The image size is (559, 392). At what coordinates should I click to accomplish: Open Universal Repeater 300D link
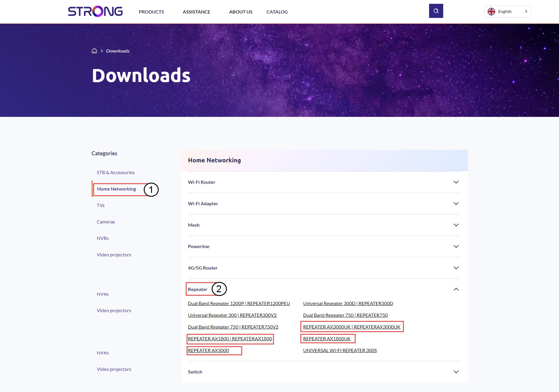pos(348,303)
